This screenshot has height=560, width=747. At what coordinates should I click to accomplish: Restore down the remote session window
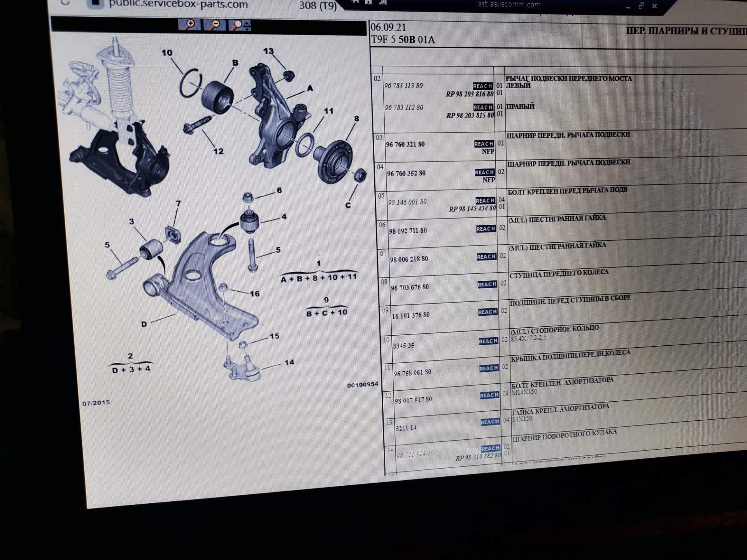pos(641,6)
